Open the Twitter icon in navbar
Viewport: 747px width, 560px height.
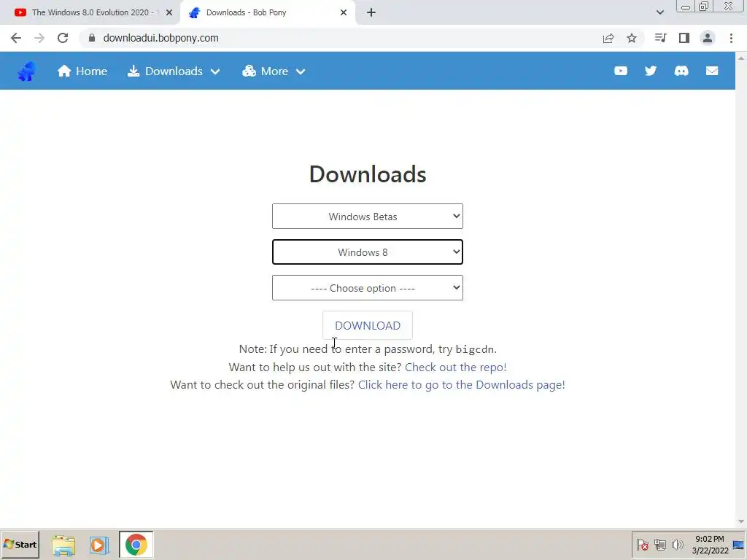coord(650,71)
